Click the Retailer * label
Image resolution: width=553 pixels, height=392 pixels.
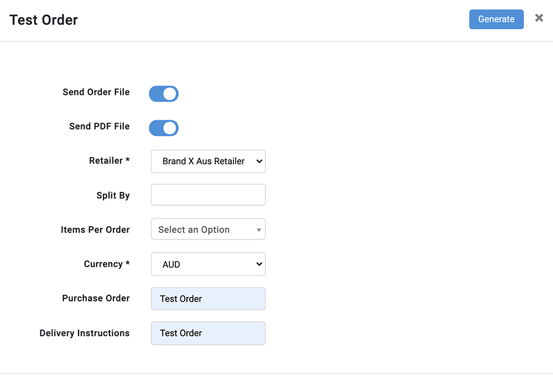pos(109,161)
